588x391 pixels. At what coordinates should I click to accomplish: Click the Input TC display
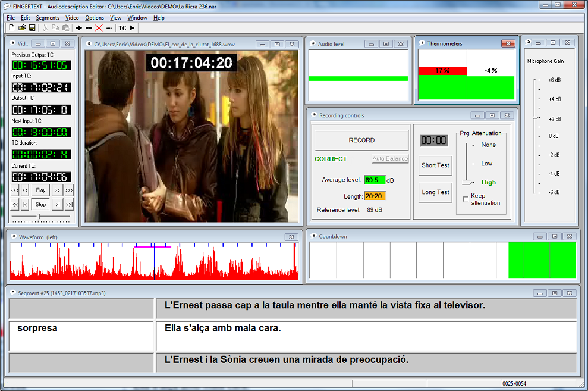41,87
